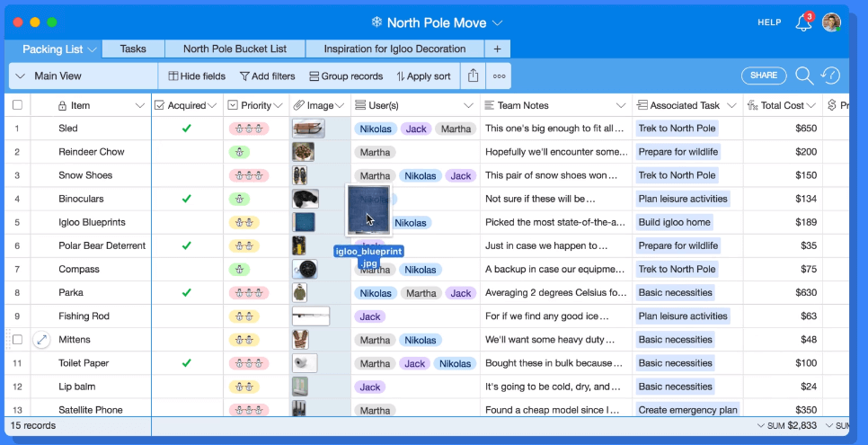Viewport: 868px width, 445px height.
Task: Open the Snow Shoes image thumbnail
Action: coord(299,175)
